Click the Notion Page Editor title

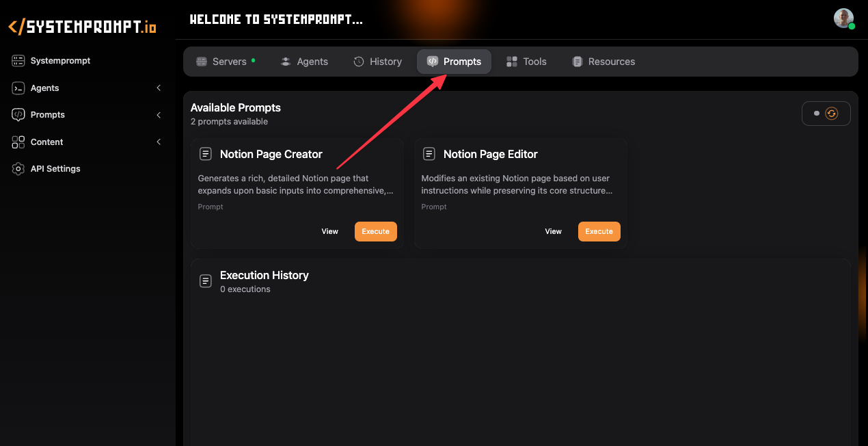pos(491,154)
